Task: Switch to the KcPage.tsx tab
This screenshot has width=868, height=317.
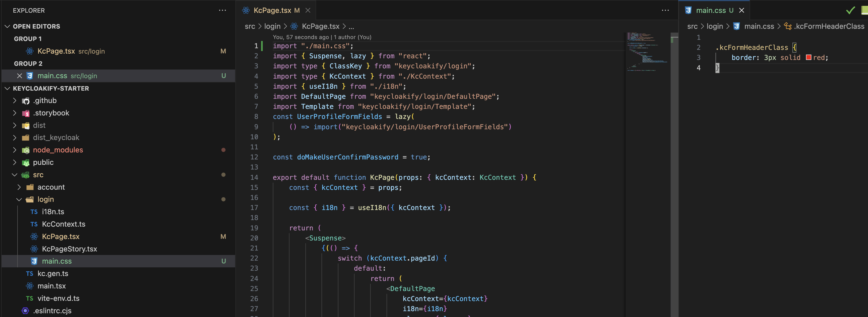Action: (x=272, y=11)
